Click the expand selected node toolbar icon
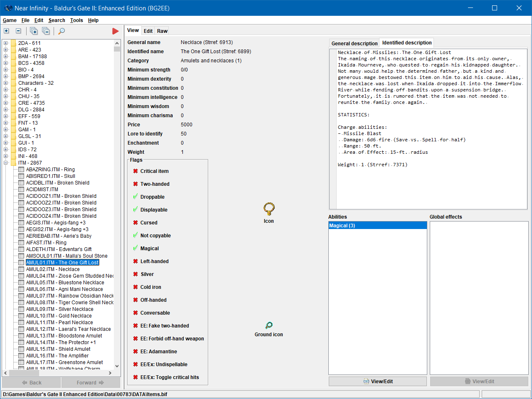The width and height of the screenshot is (532, 399). click(6, 31)
